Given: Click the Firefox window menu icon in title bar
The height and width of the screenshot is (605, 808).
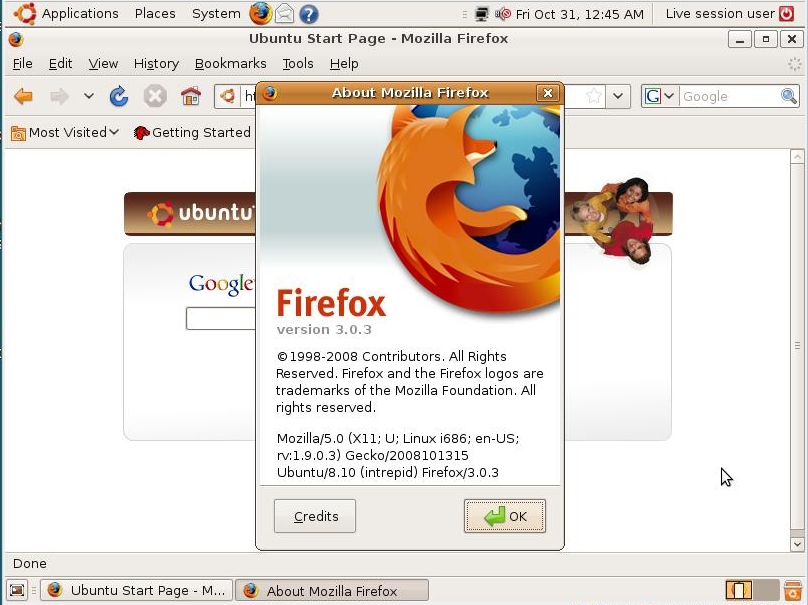Looking at the screenshot, I should pos(16,39).
